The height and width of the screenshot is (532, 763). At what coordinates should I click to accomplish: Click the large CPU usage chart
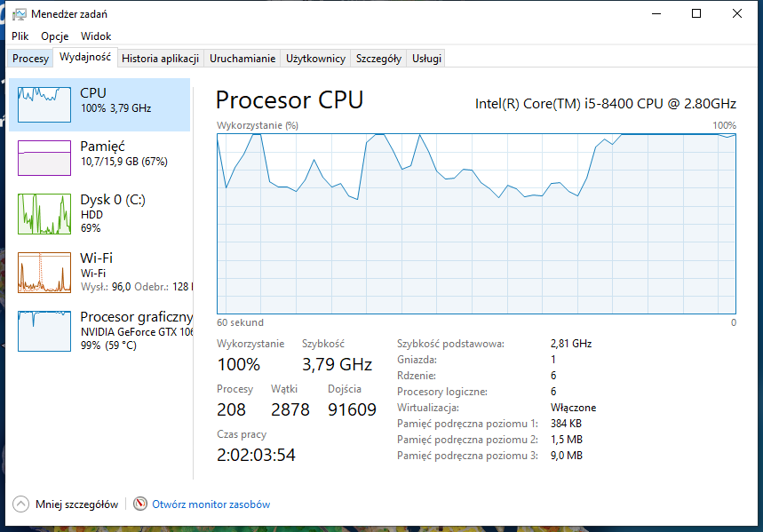click(x=476, y=224)
